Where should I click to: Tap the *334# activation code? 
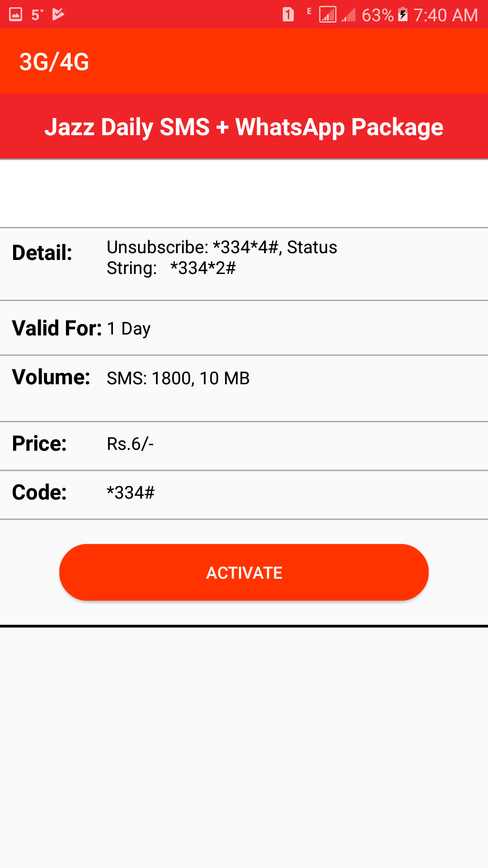[131, 493]
